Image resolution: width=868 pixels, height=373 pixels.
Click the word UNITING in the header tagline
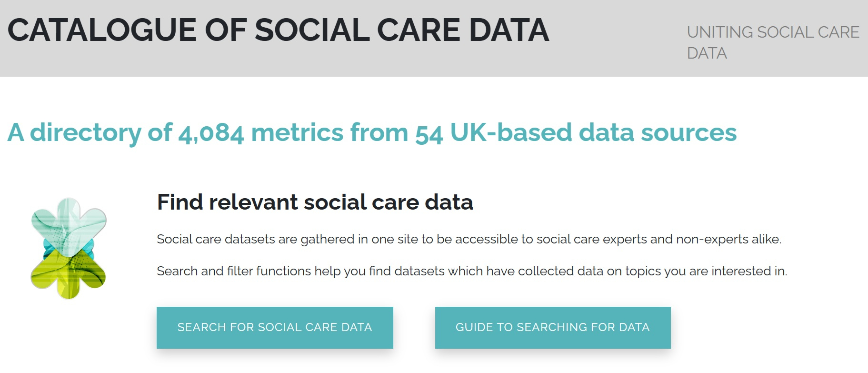pyautogui.click(x=719, y=32)
